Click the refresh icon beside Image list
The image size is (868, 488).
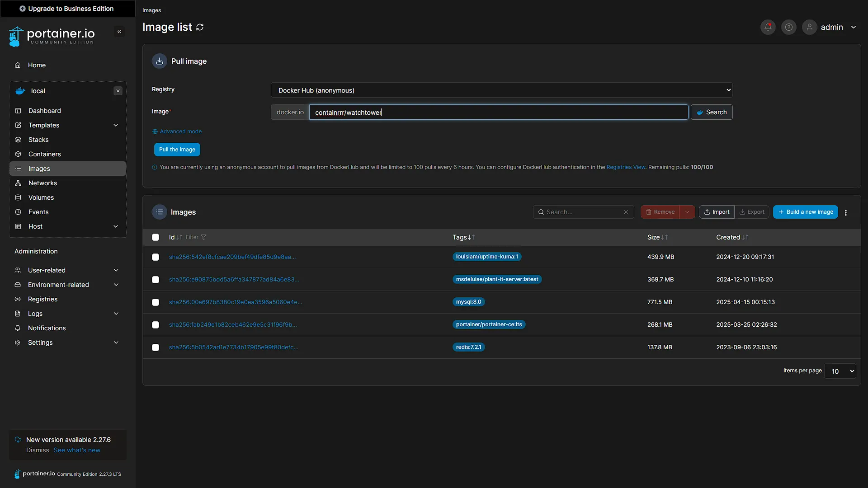point(200,27)
